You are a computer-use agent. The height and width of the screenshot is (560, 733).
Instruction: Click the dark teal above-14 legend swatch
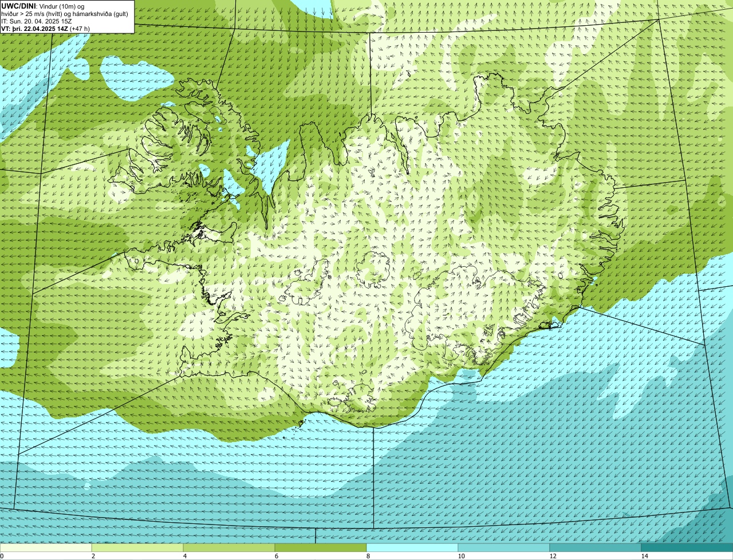coord(687,547)
